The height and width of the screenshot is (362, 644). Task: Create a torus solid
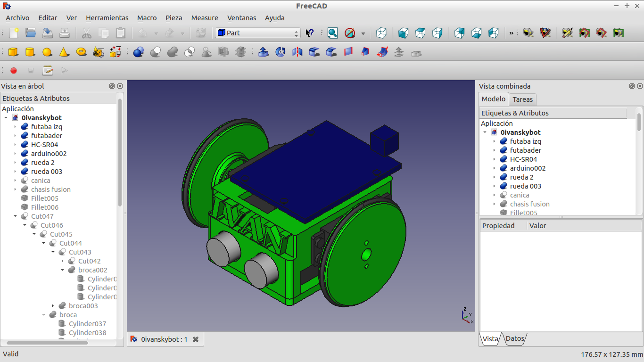[x=81, y=52]
